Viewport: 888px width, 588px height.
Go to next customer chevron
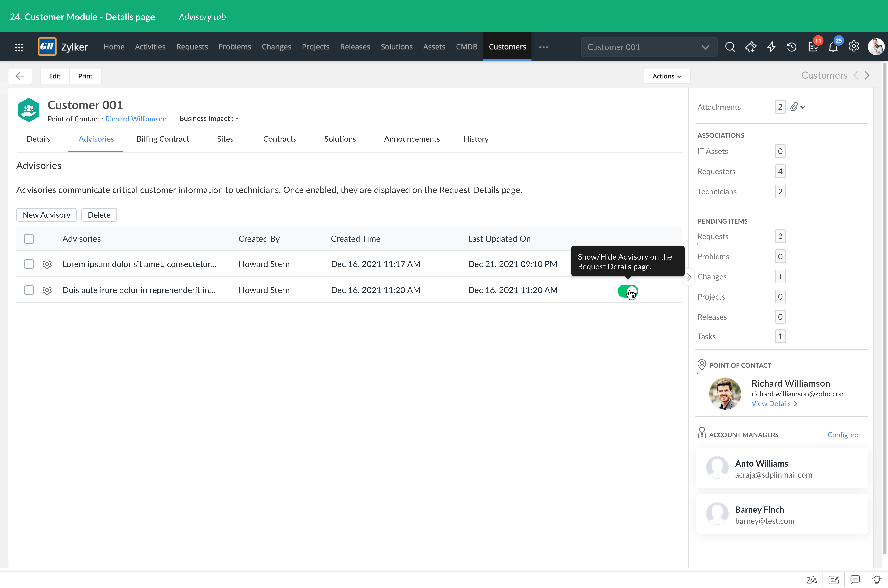point(867,75)
